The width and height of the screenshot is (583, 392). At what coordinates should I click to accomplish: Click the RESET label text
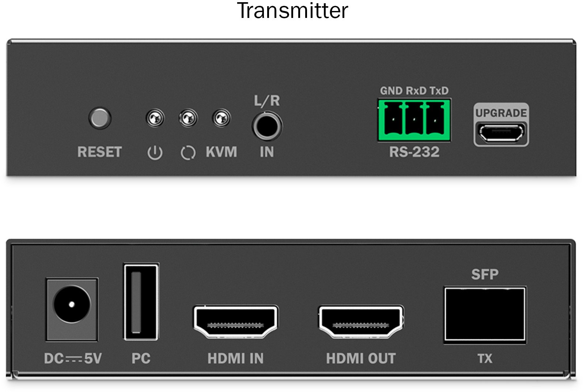coord(99,152)
